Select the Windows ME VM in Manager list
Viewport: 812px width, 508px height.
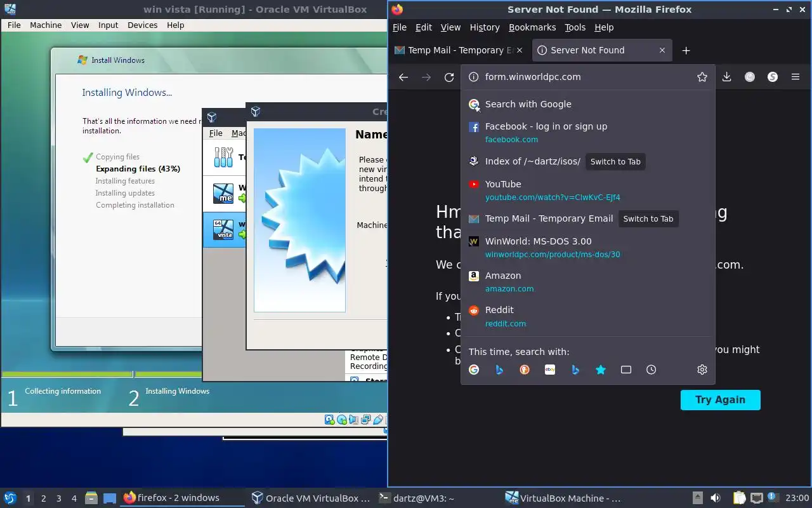[x=225, y=194]
